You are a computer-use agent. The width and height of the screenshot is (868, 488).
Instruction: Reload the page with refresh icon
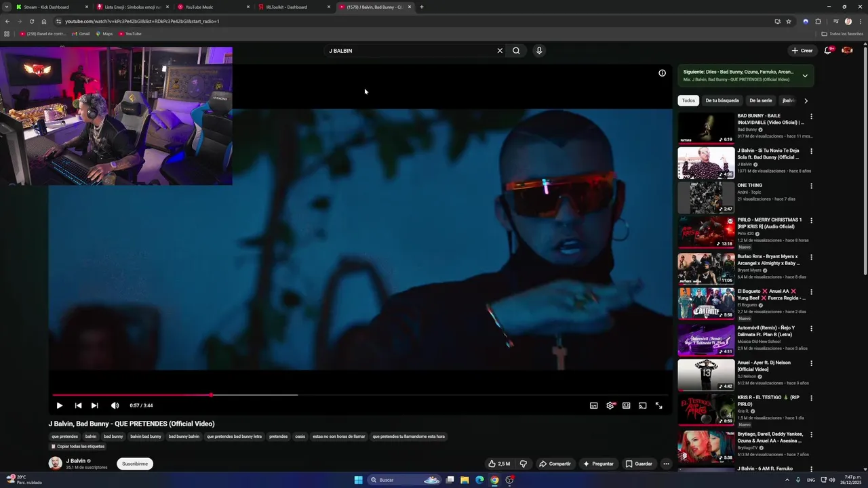pos(31,21)
